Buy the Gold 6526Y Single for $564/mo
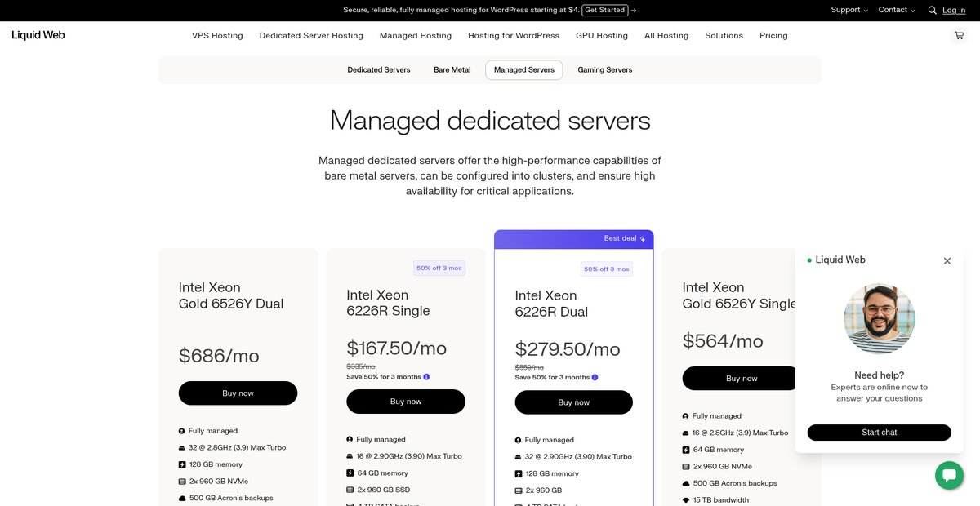 coord(741,378)
